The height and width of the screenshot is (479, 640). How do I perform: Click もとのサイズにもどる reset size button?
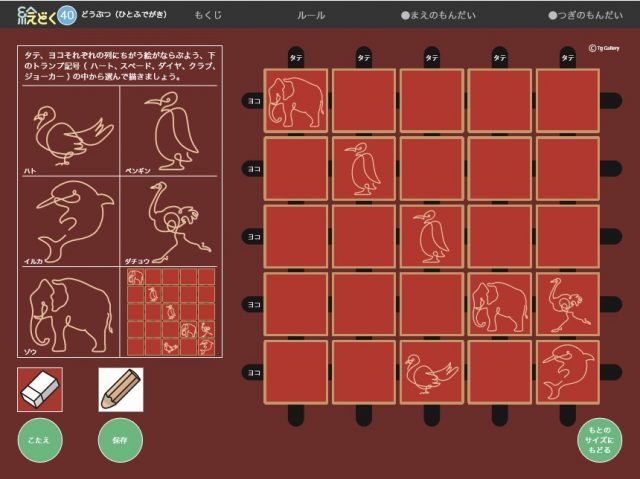[597, 440]
